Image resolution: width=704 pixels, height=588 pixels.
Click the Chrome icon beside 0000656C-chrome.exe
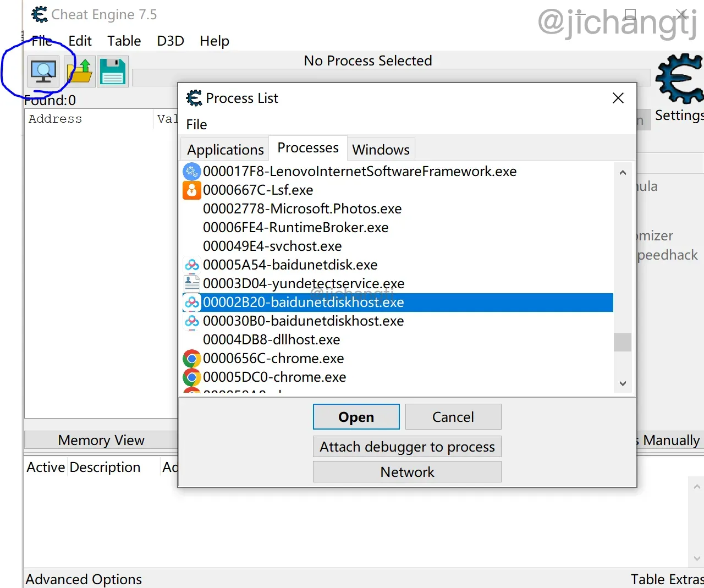pyautogui.click(x=191, y=358)
